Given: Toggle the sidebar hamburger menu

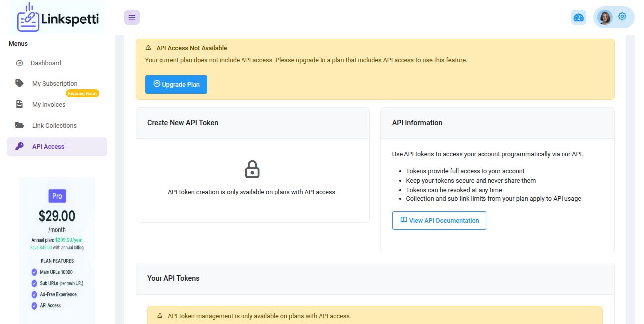Looking at the screenshot, I should pyautogui.click(x=132, y=17).
